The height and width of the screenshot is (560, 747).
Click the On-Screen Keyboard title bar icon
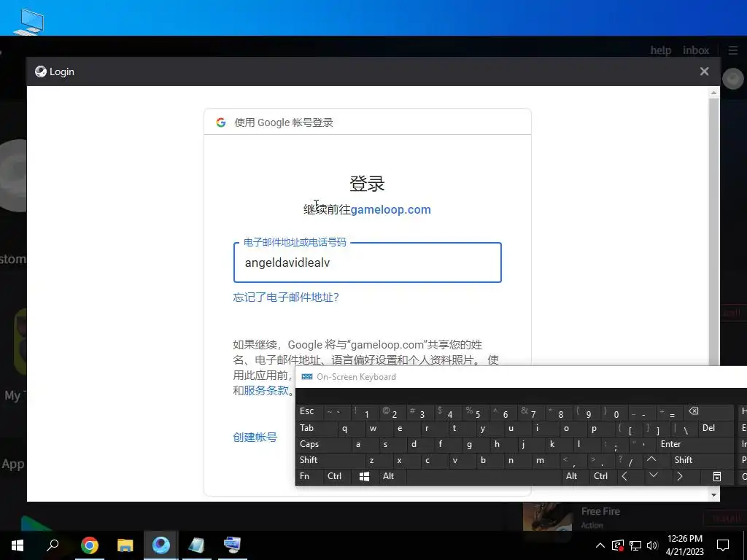[307, 377]
